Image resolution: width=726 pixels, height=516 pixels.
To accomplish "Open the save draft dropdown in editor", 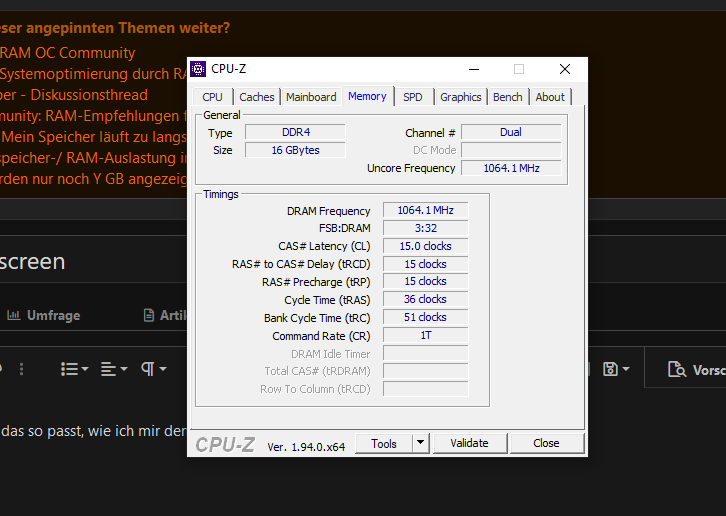I will pos(616,369).
